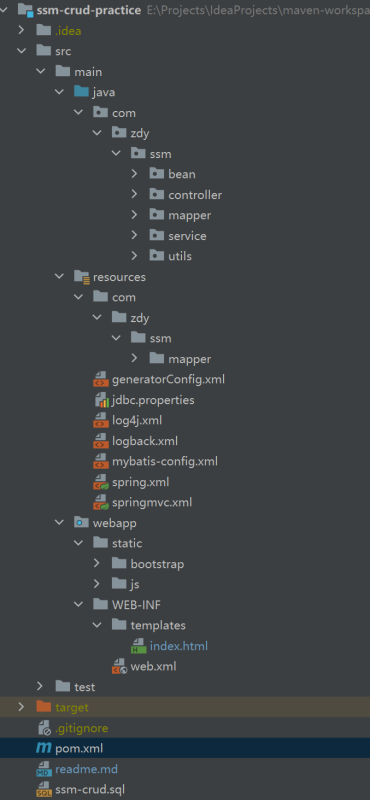This screenshot has width=370, height=800.
Task: Collapse the src folder
Action: pyautogui.click(x=21, y=51)
